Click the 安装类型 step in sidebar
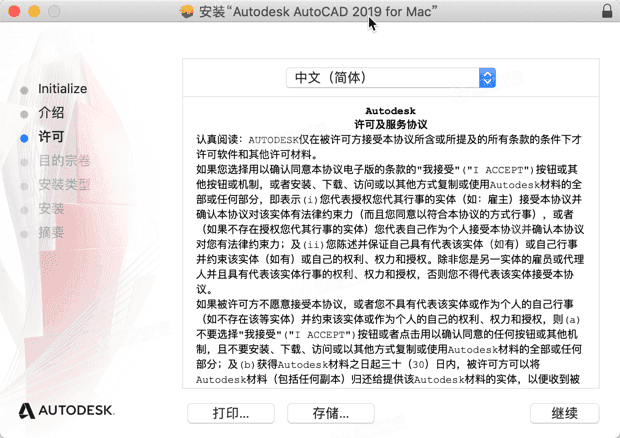 pos(64,184)
